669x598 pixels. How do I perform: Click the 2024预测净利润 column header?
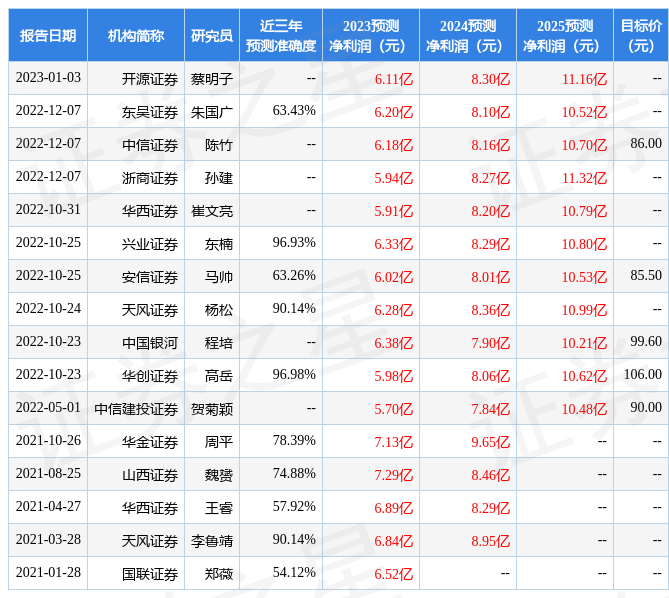pyautogui.click(x=468, y=35)
